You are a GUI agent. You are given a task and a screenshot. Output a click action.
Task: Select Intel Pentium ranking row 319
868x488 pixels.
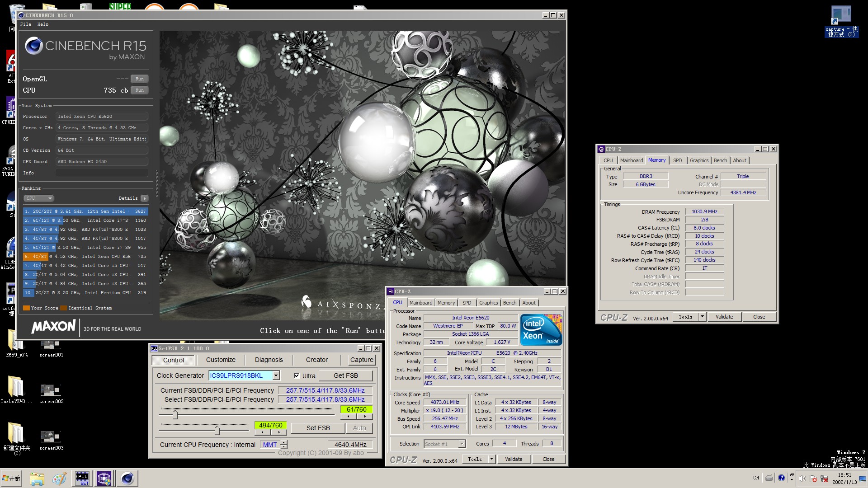pyautogui.click(x=85, y=293)
